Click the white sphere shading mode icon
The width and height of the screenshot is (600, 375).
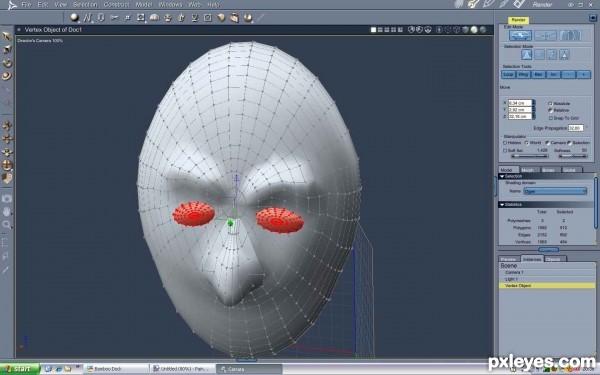[x=474, y=29]
